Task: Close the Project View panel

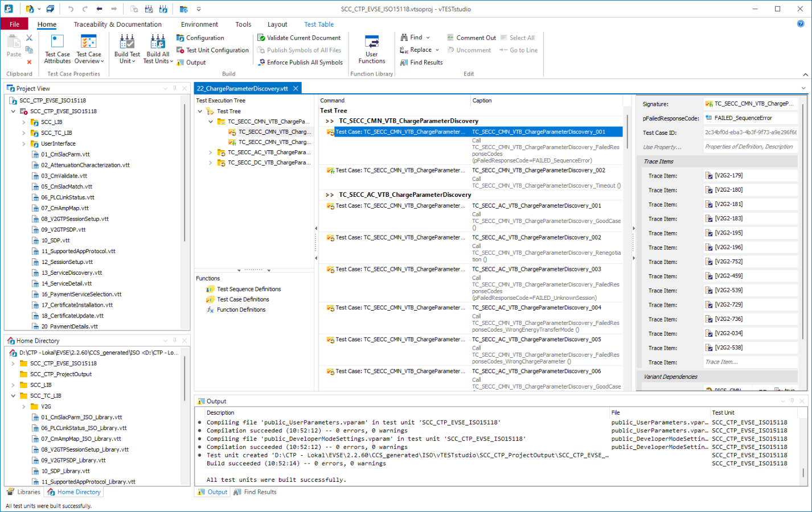Action: pyautogui.click(x=184, y=89)
